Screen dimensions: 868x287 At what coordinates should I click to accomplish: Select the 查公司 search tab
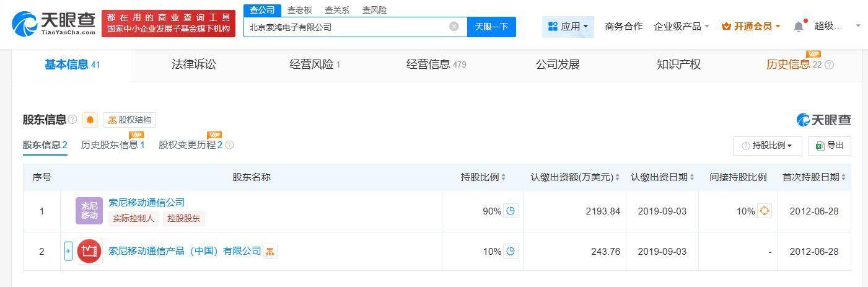point(261,10)
